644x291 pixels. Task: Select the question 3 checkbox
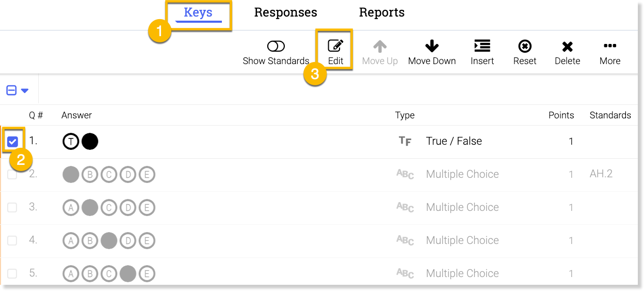(12, 208)
